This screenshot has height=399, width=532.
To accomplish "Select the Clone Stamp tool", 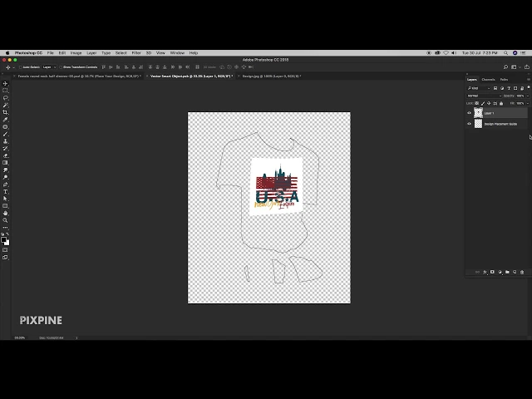I will coord(5,141).
